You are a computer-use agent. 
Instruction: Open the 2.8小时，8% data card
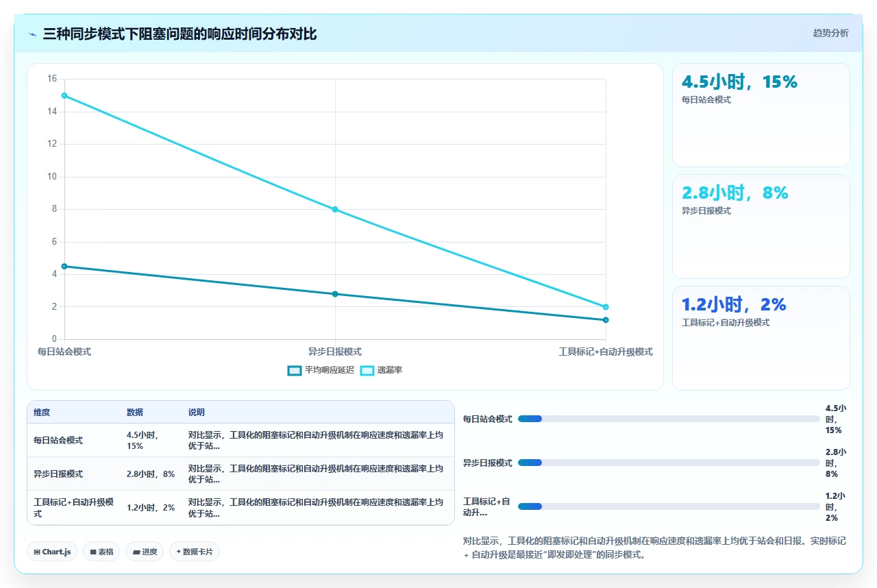(761, 226)
